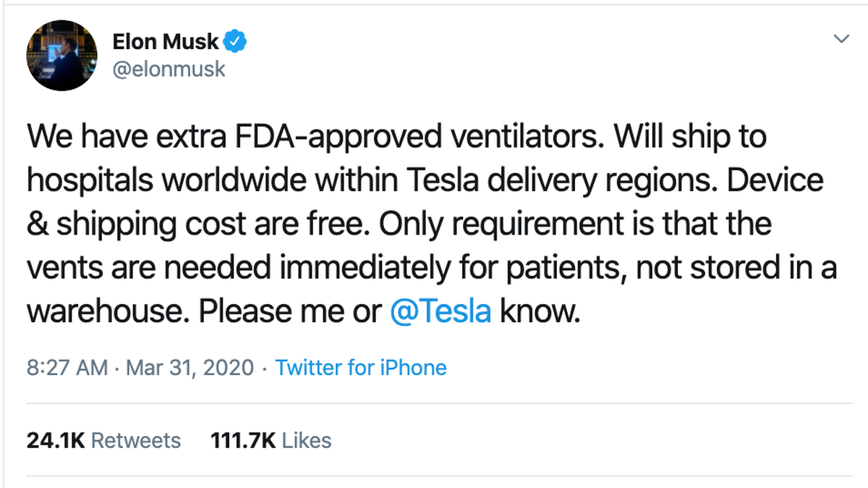Open the Elon Musk display name
Image resolution: width=868 pixels, height=488 pixels.
pos(165,42)
